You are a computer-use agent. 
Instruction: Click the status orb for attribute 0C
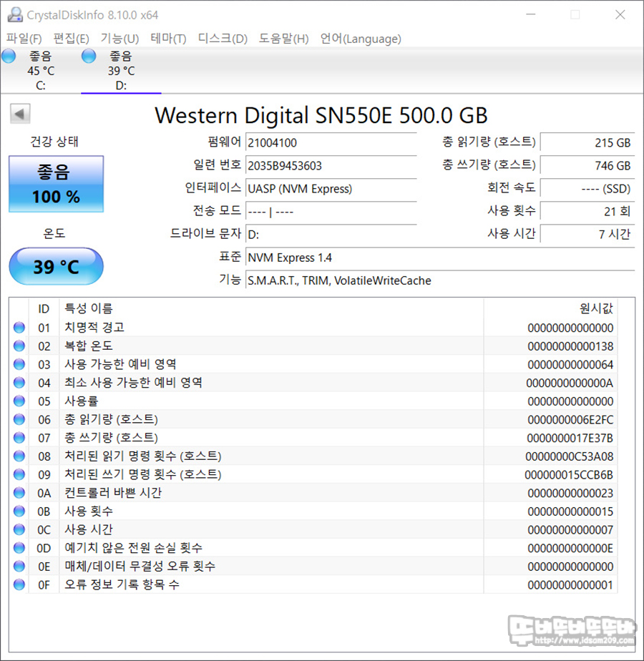pyautogui.click(x=19, y=529)
